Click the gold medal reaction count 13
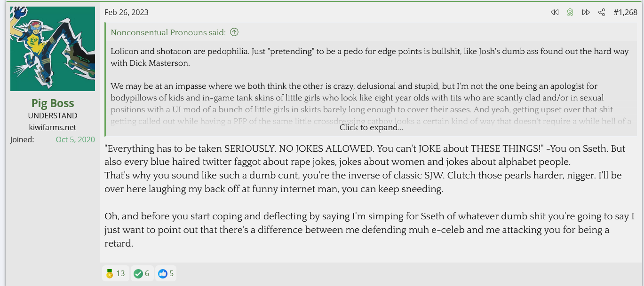 (x=120, y=273)
